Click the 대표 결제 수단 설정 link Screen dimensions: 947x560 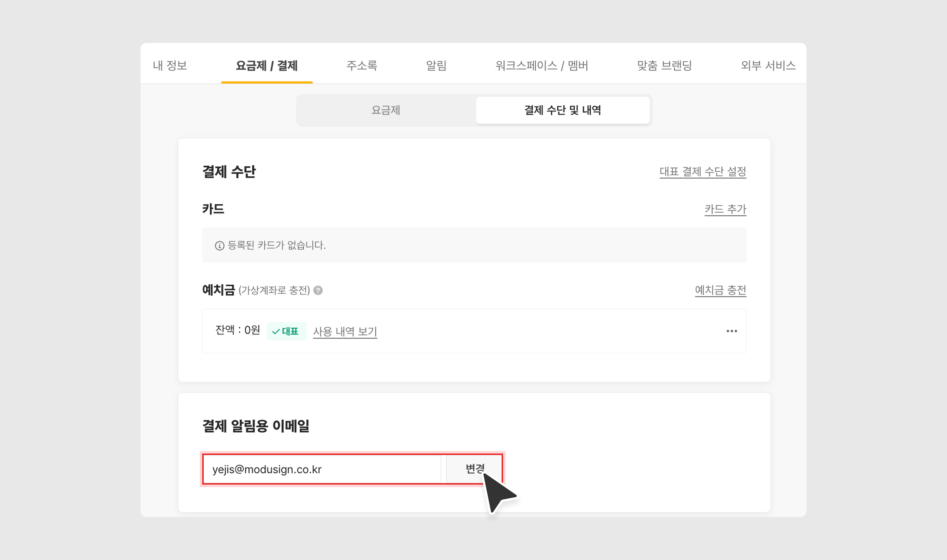click(x=702, y=171)
